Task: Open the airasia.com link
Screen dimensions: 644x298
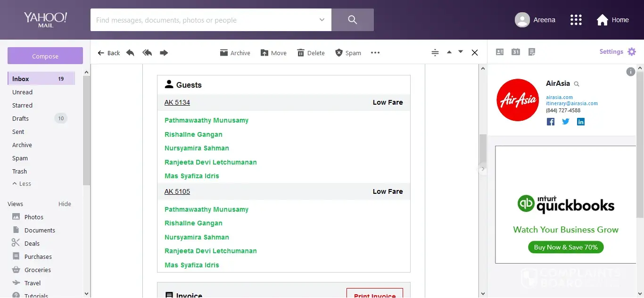Action: pos(559,97)
